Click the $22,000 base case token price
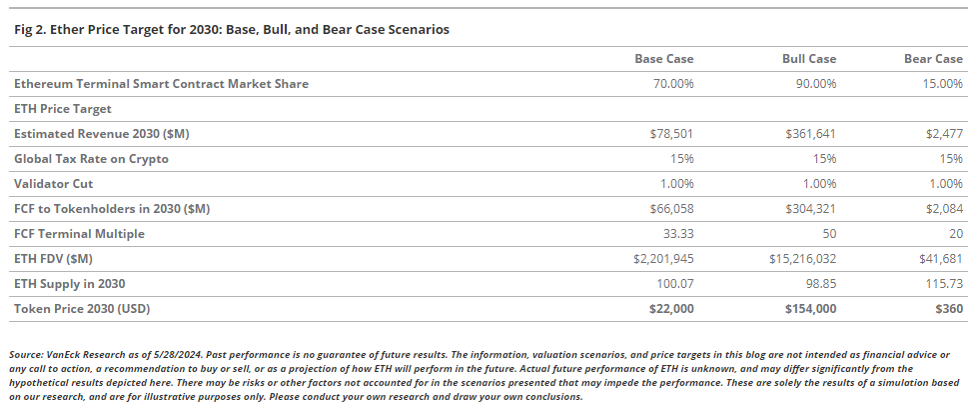 click(667, 309)
